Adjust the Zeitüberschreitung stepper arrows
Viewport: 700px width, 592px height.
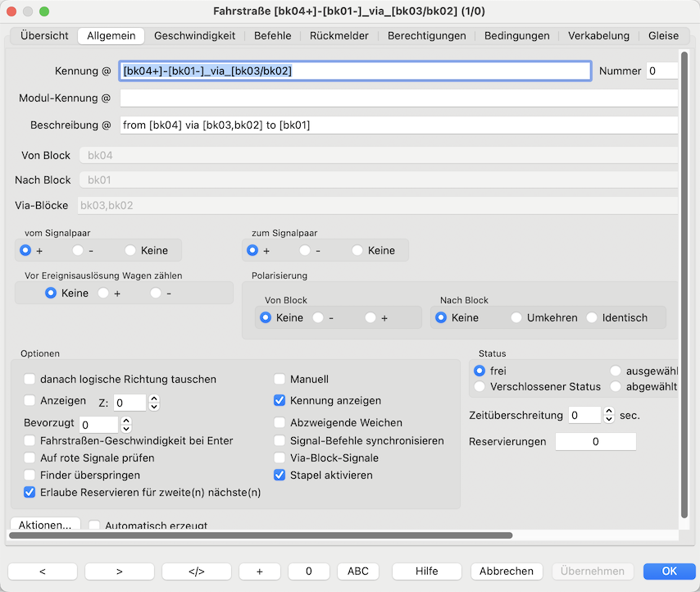tap(608, 416)
